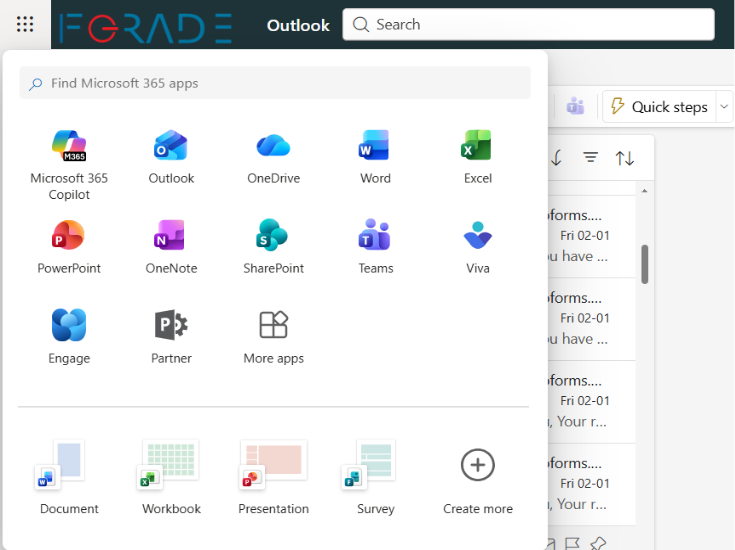Create a new Word Document
Image resolution: width=735 pixels, height=550 pixels.
click(69, 477)
